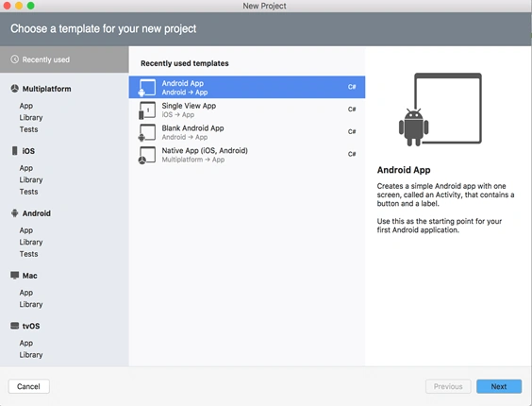Image resolution: width=532 pixels, height=406 pixels.
Task: Click the green maximize window button
Action: tap(30, 6)
